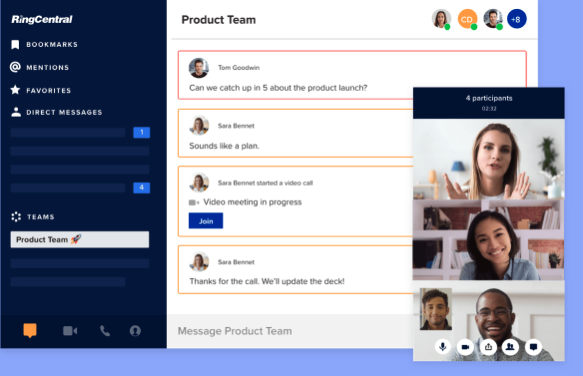This screenshot has height=376, width=583.
Task: Open the third member avatar in header
Action: (493, 19)
